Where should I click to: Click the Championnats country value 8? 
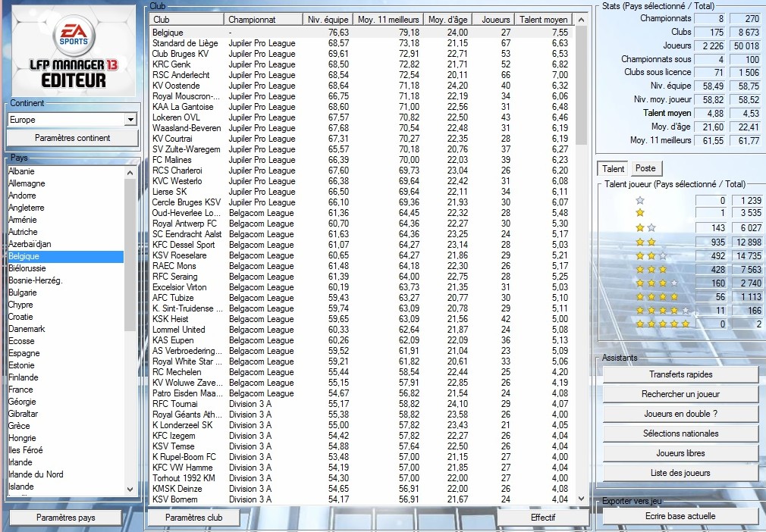click(710, 18)
